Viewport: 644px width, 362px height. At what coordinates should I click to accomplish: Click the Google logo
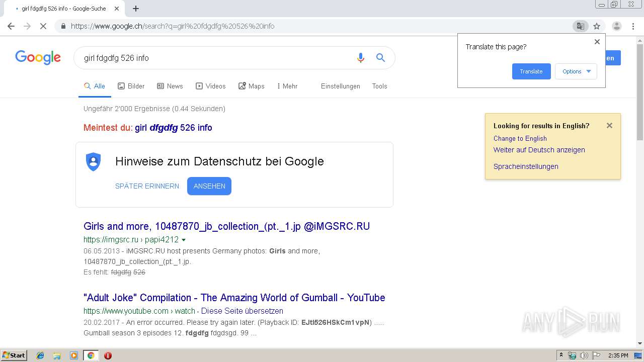point(38,57)
